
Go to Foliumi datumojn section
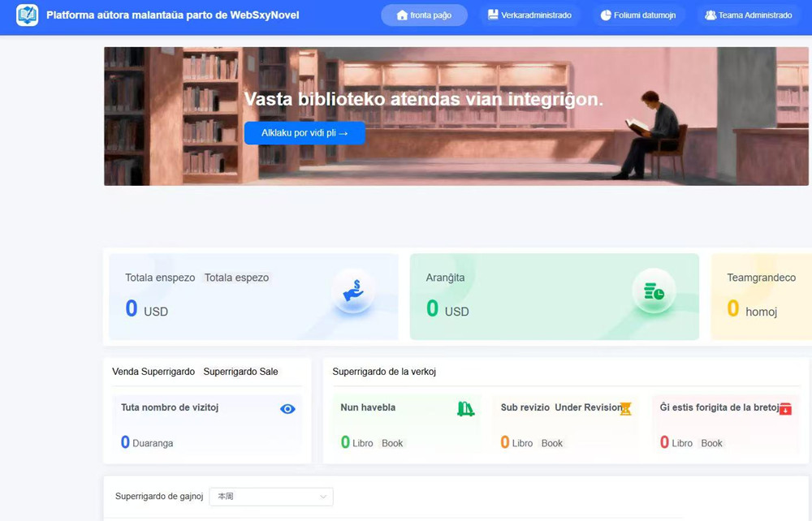click(x=637, y=15)
